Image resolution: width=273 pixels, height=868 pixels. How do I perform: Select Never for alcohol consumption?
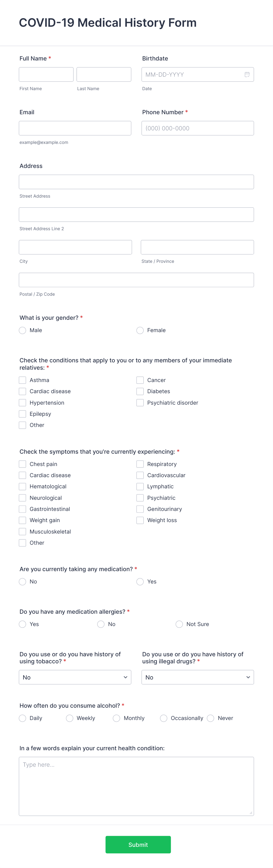click(210, 718)
